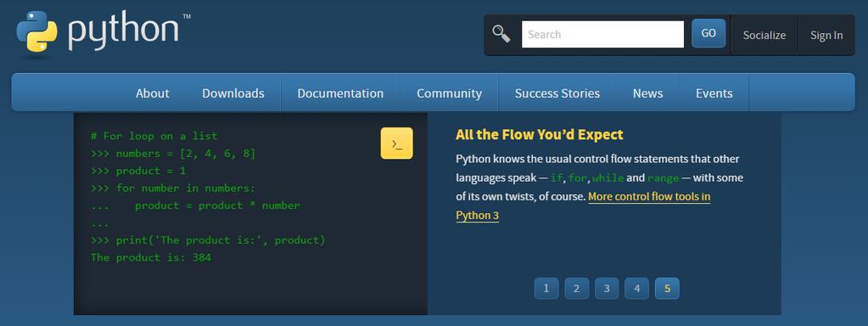Select active slide 5 pager button
Screen dimensions: 868x326
tap(667, 289)
